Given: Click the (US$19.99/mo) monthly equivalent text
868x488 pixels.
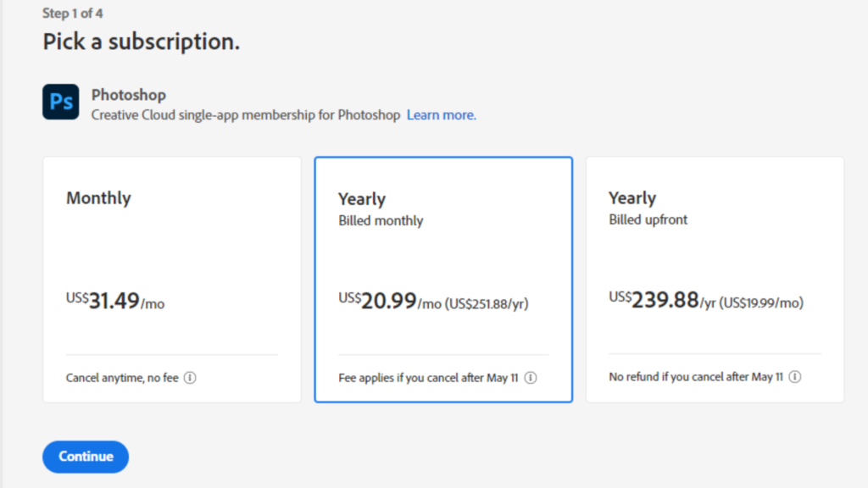Looking at the screenshot, I should click(761, 302).
